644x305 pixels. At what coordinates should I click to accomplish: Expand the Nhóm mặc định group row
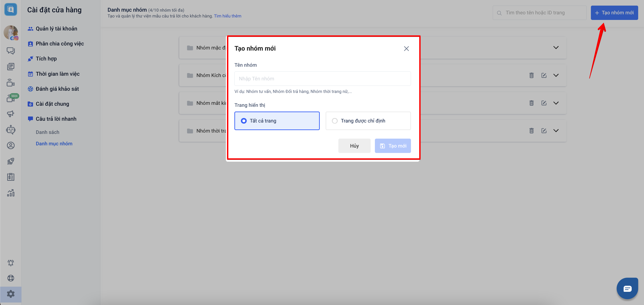point(555,47)
